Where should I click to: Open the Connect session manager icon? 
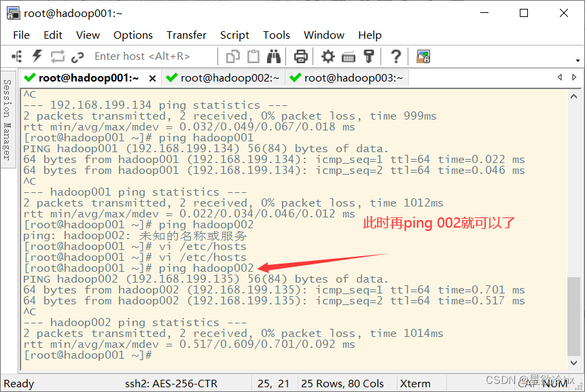pyautogui.click(x=17, y=56)
